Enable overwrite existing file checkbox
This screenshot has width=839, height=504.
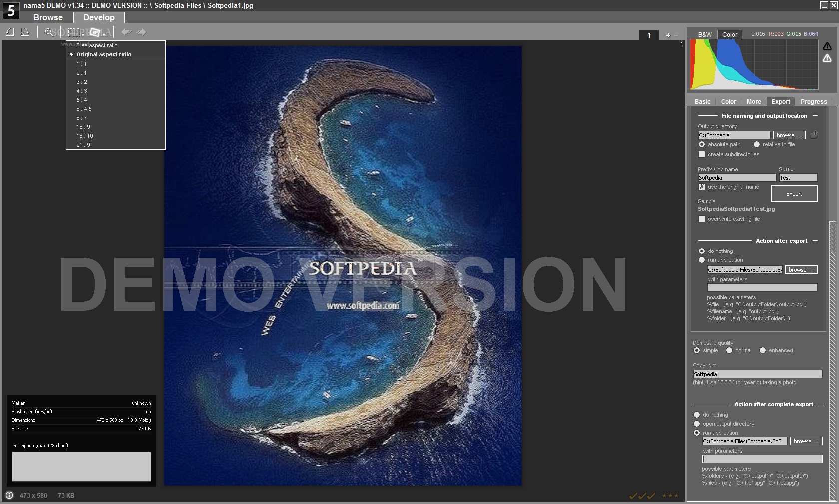click(x=702, y=219)
